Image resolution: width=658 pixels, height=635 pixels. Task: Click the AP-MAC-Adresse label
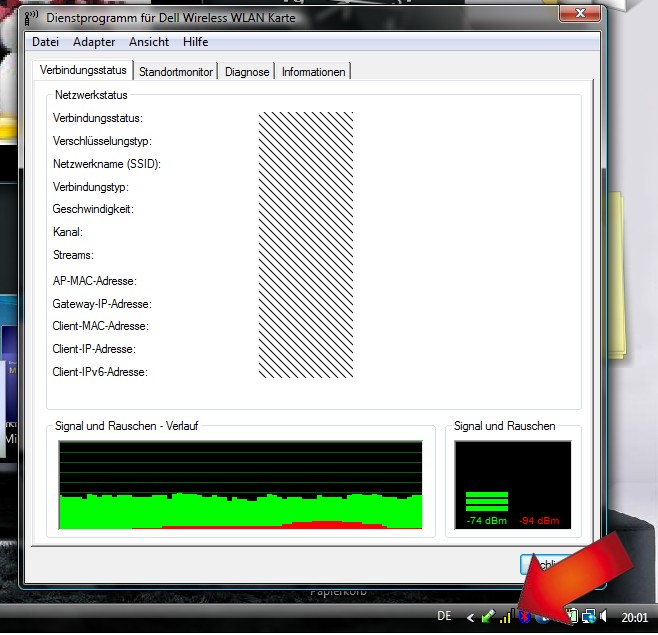(x=95, y=281)
